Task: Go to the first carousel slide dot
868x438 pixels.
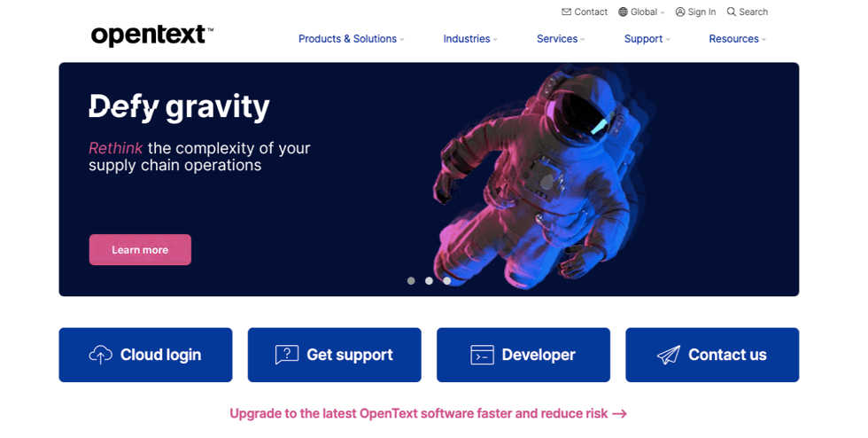Action: [x=411, y=281]
